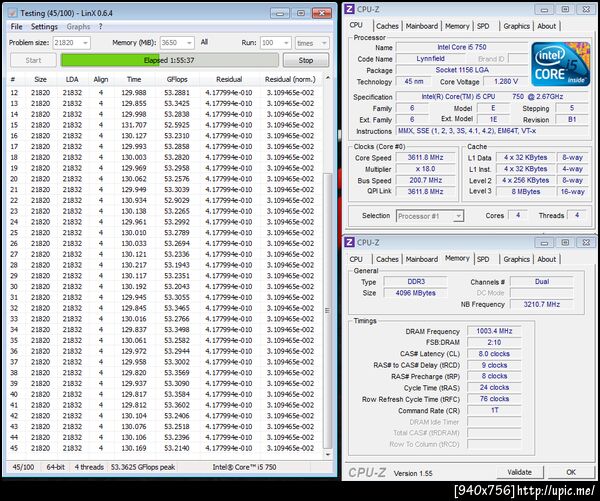
Task: Sort by the Residual (norm.) column header
Action: pos(290,79)
